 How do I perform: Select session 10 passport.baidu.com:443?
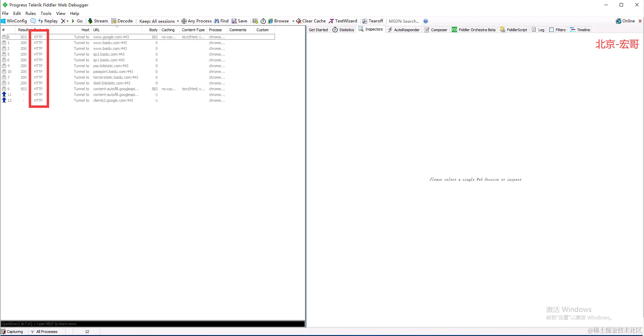pos(137,72)
